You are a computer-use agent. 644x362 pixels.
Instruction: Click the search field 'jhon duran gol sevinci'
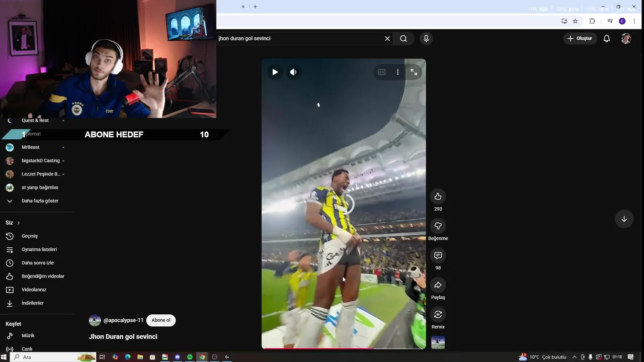click(299, 38)
